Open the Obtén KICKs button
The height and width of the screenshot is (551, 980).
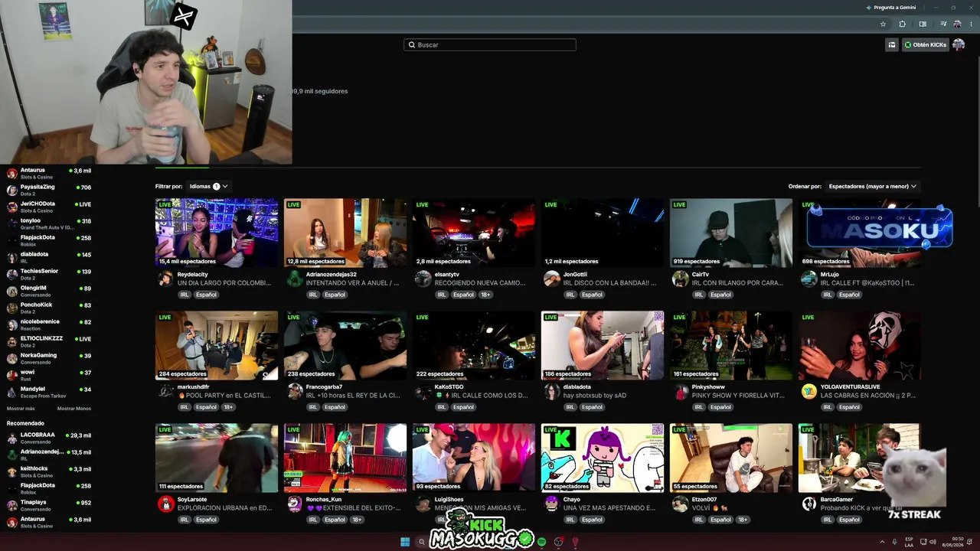tap(925, 44)
